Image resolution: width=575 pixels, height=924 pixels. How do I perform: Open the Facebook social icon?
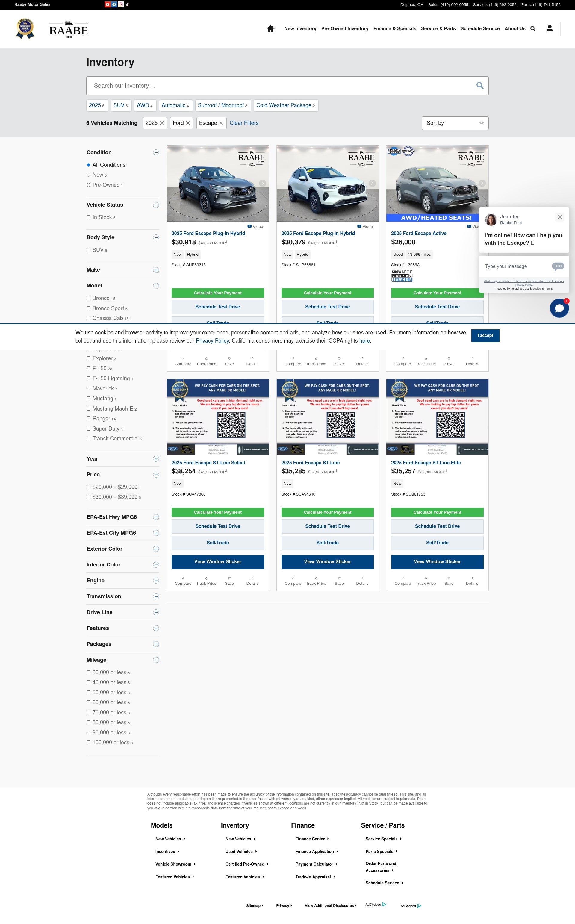coord(114,4)
